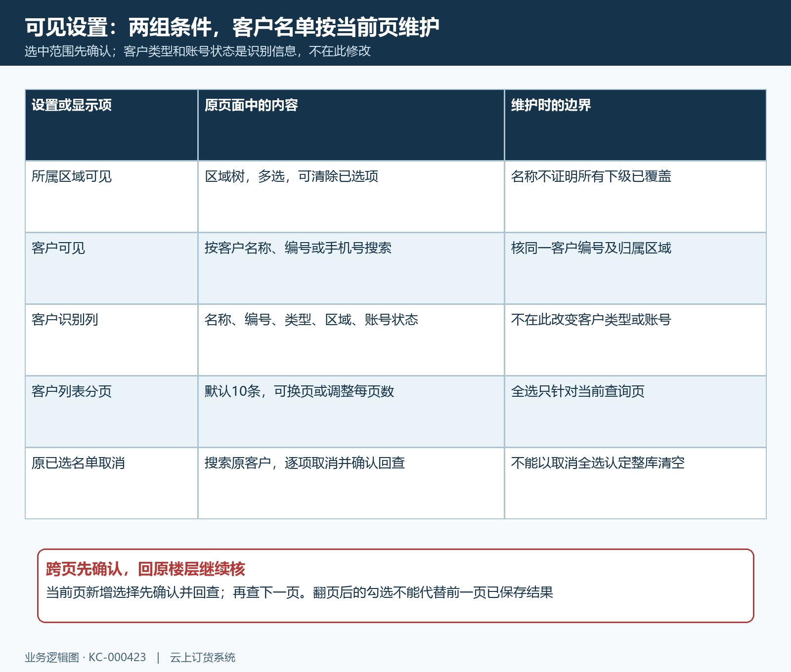Select the cell 名称不证明所有下级已覆盖
The height and width of the screenshot is (672, 791).
[x=635, y=197]
